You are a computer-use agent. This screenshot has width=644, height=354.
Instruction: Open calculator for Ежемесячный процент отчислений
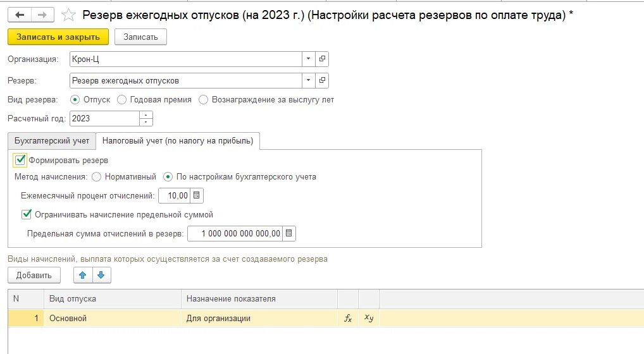[196, 196]
